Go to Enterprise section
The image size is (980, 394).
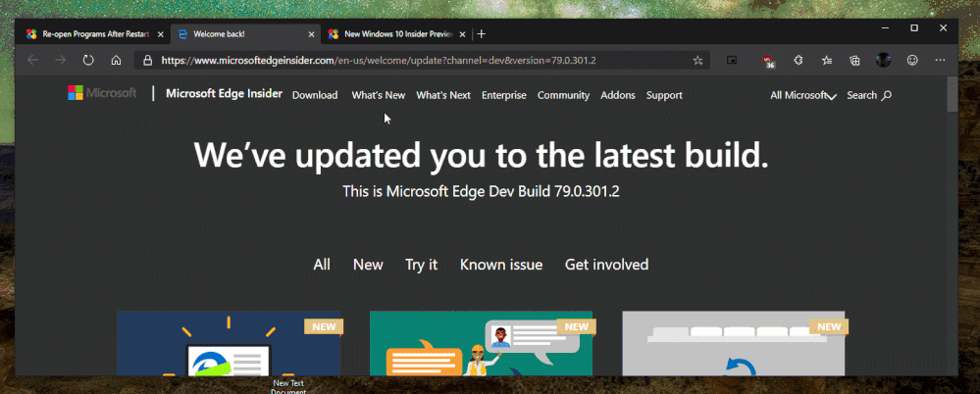[x=504, y=95]
